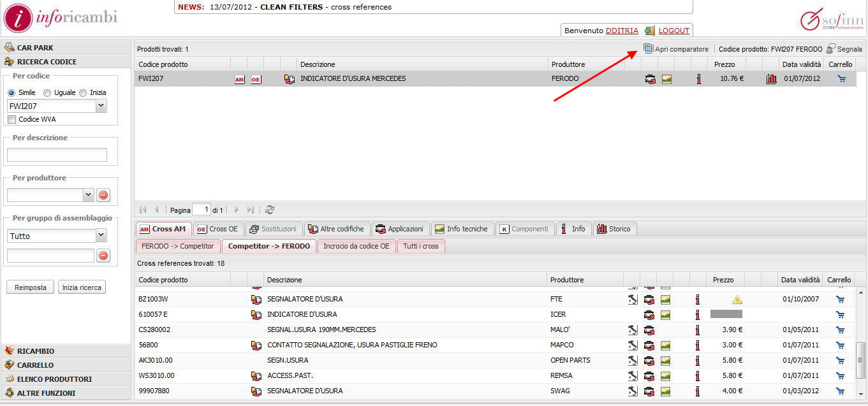Click the Inizia ricerca button
The image size is (868, 406).
coord(82,287)
